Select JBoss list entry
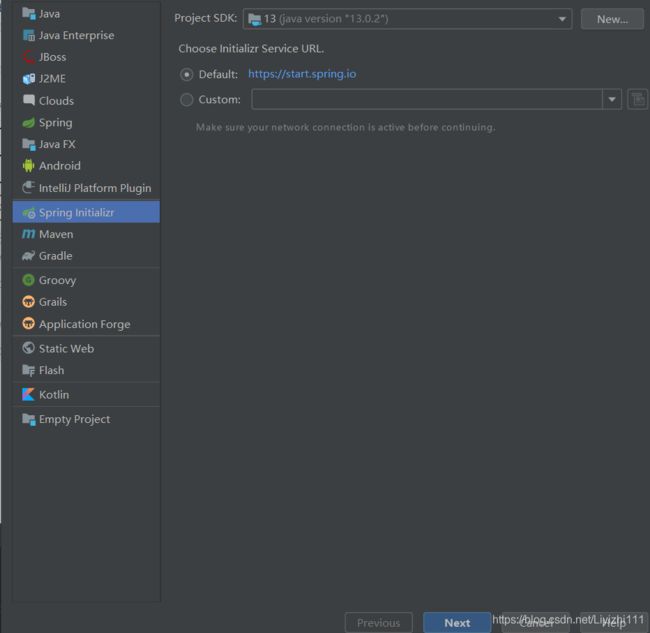 (86, 57)
